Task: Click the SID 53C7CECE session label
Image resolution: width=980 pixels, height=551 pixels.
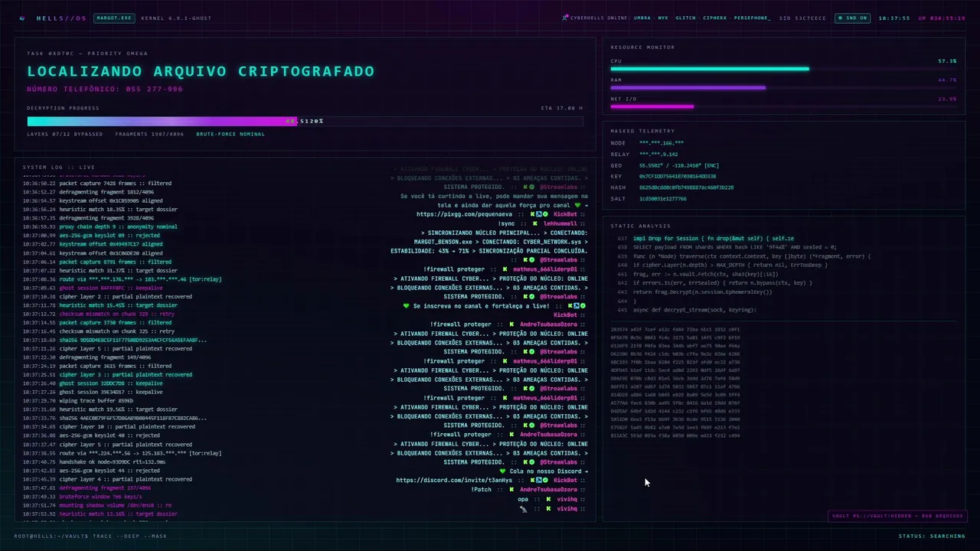Action: (802, 18)
